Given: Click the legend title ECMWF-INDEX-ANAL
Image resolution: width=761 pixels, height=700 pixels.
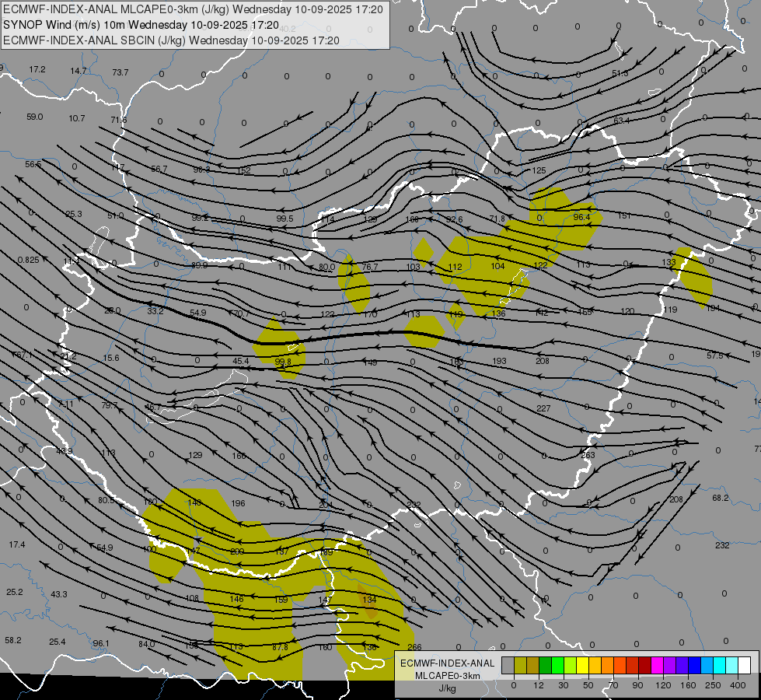Looking at the screenshot, I should [447, 663].
